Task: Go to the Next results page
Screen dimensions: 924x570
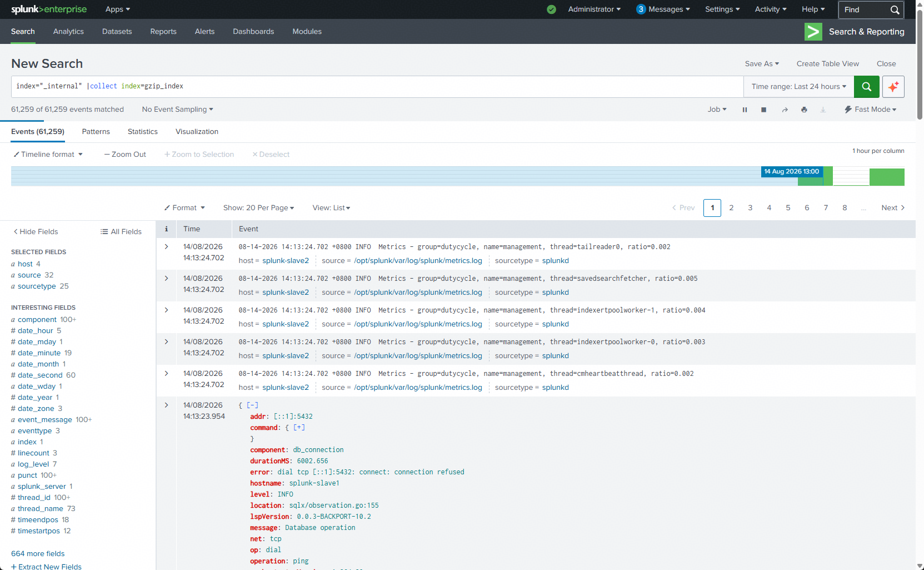Action: click(x=893, y=208)
